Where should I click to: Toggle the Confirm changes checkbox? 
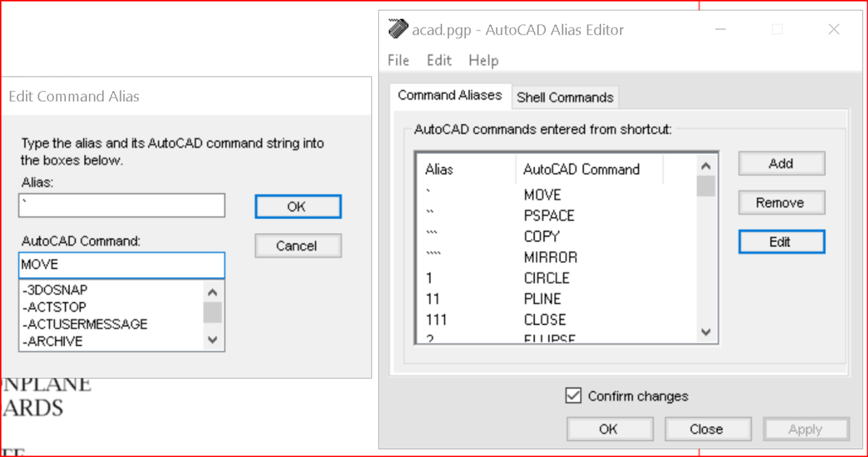[x=574, y=396]
